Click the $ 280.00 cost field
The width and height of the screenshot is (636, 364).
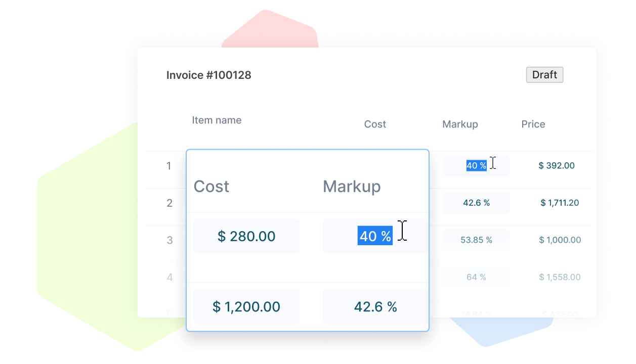(246, 236)
